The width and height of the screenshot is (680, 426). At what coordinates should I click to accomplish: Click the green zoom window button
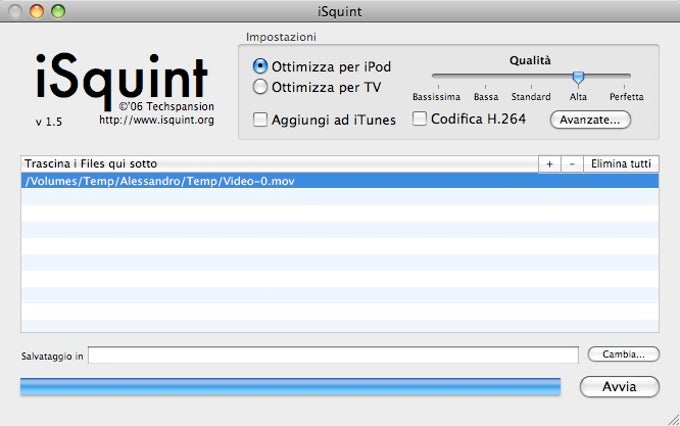pos(58,11)
